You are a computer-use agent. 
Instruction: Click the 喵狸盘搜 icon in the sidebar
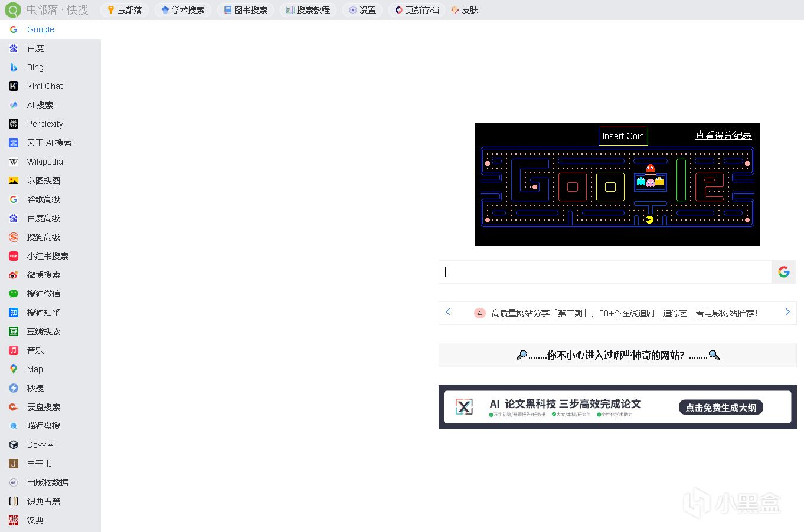14,426
